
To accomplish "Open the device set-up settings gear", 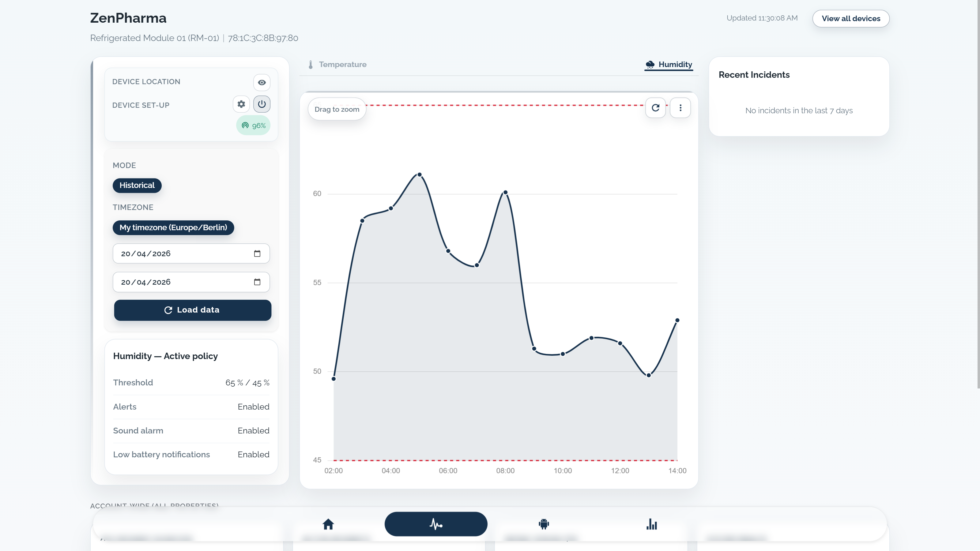I will tap(241, 104).
